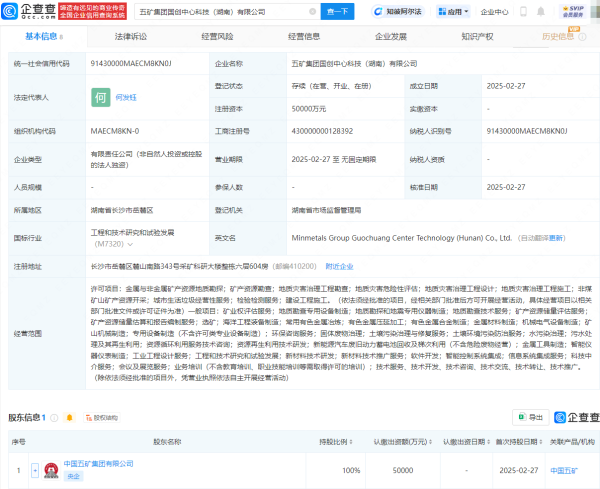600x489 pixels.
Task: Open legal representative 何发钰 link
Action: click(x=126, y=98)
